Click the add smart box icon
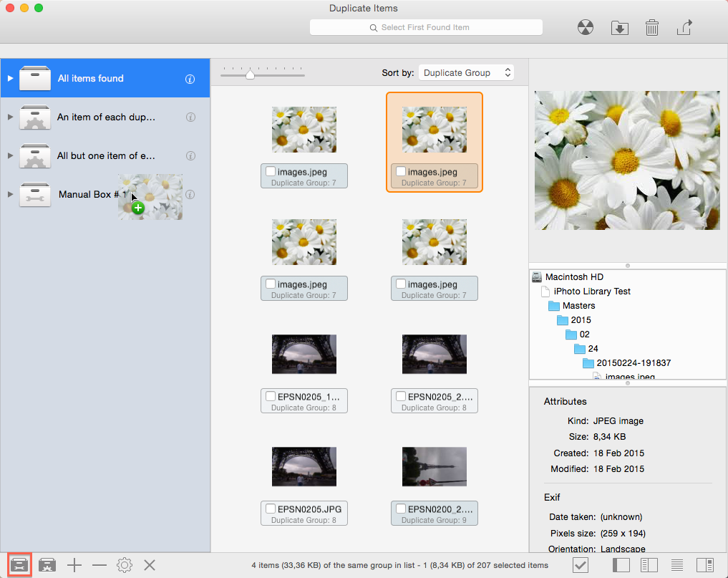Image resolution: width=728 pixels, height=578 pixels. tap(48, 565)
